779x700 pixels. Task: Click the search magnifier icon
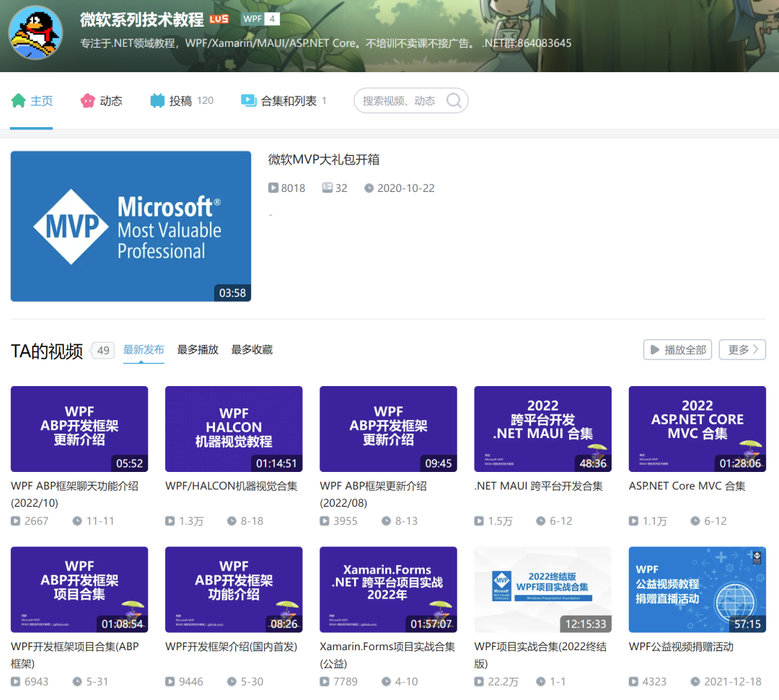point(454,100)
